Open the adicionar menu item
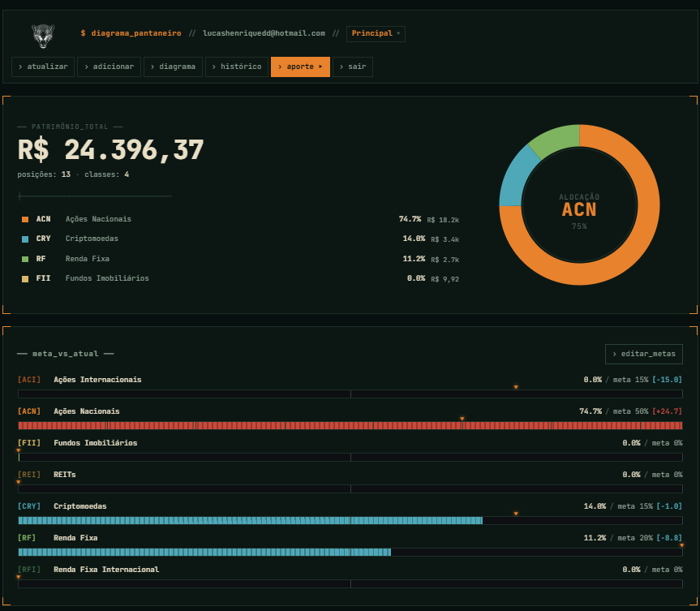Image resolution: width=700 pixels, height=611 pixels. (x=110, y=67)
